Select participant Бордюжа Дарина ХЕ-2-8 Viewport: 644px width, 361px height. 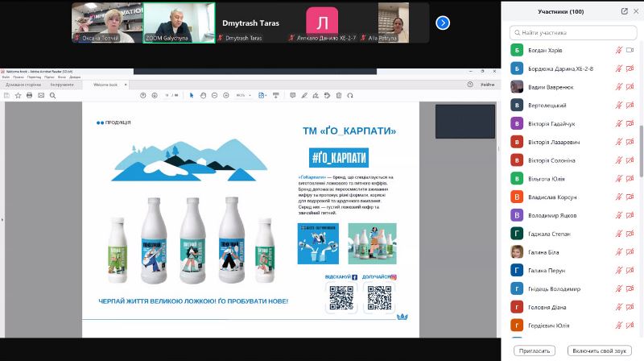tap(572, 68)
